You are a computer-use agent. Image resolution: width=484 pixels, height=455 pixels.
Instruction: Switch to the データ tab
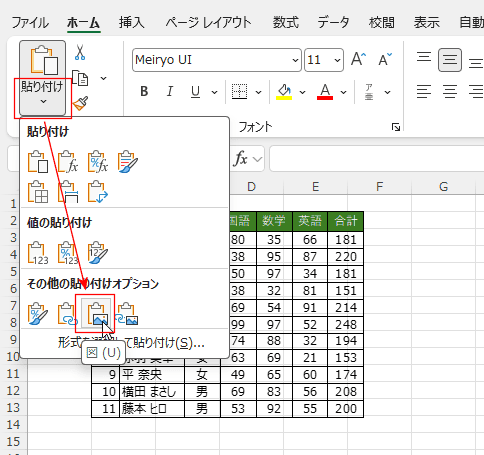pyautogui.click(x=333, y=23)
